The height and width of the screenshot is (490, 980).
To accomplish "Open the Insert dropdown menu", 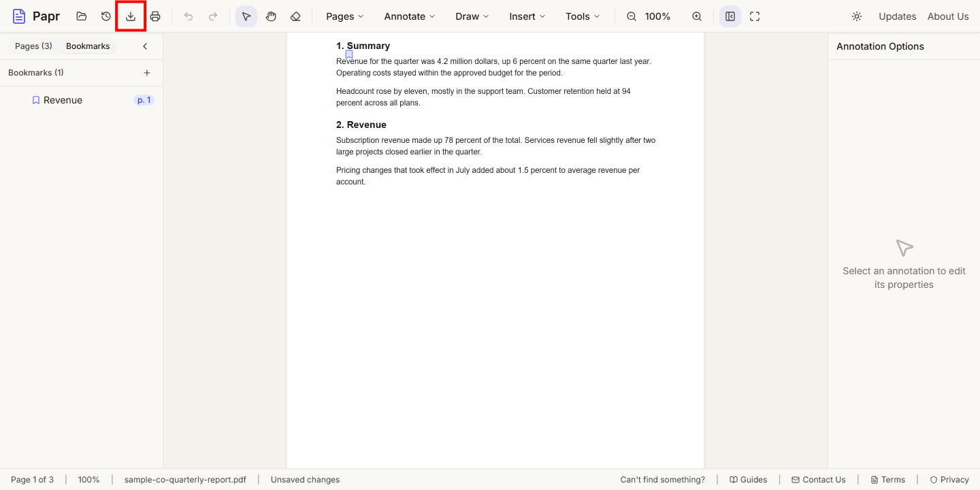I will pos(527,16).
